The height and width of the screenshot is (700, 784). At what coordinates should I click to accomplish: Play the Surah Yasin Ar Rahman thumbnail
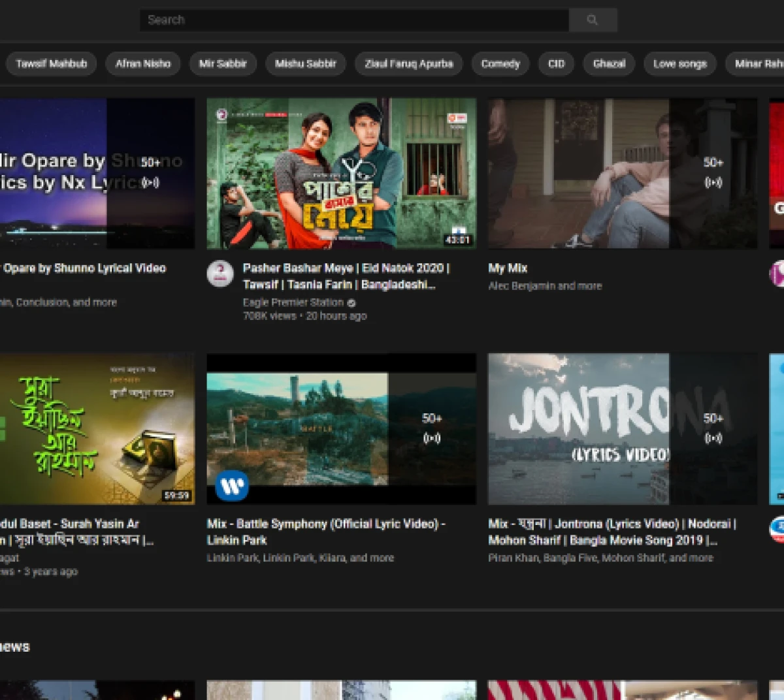tap(97, 428)
